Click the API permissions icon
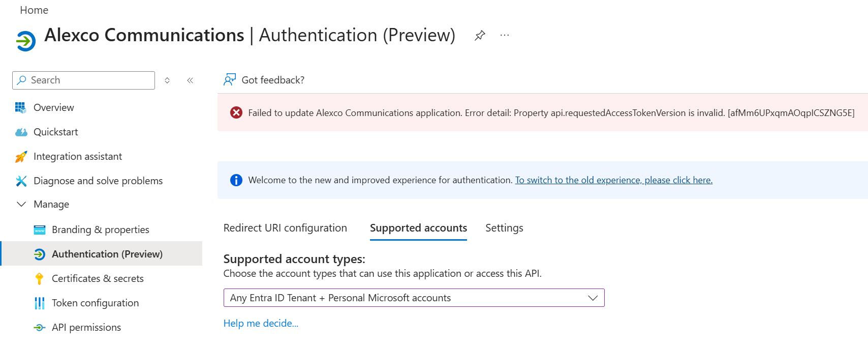 pyautogui.click(x=40, y=328)
